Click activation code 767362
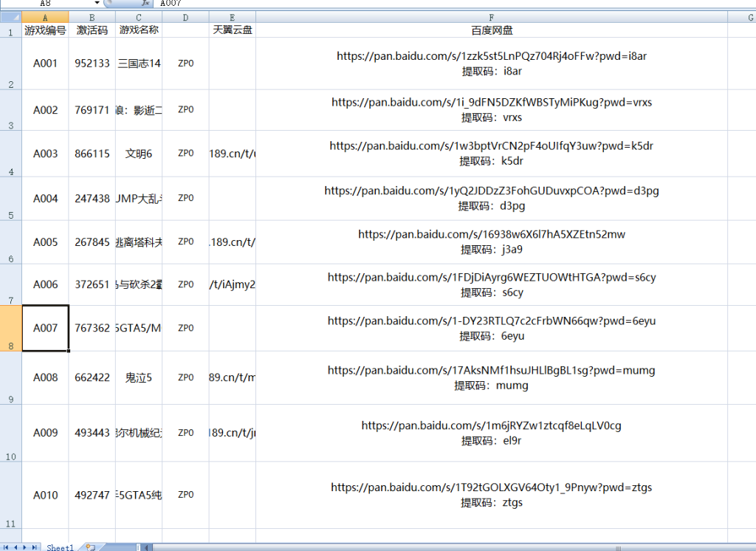Screen dimensions: 756x551 tap(92, 328)
